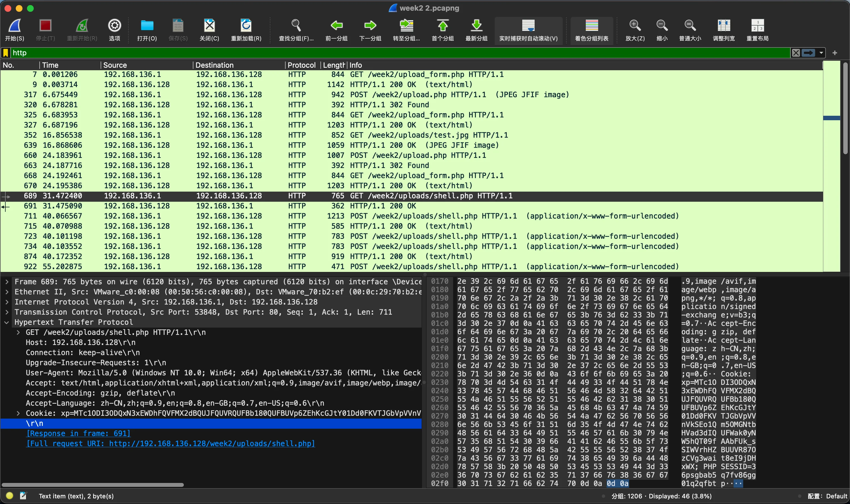This screenshot has width=850, height=504.
Task: Toggle the colorize packet list button
Action: point(591,26)
